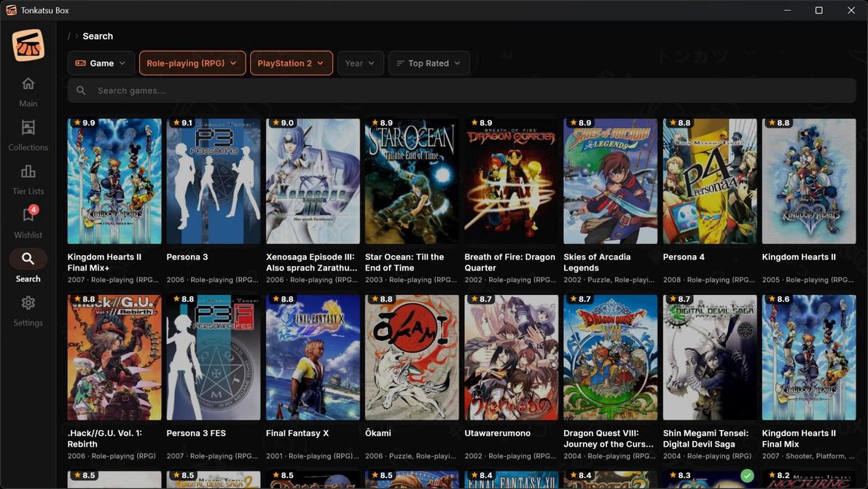Open the Role-playing (RPG) genre filter

click(192, 63)
